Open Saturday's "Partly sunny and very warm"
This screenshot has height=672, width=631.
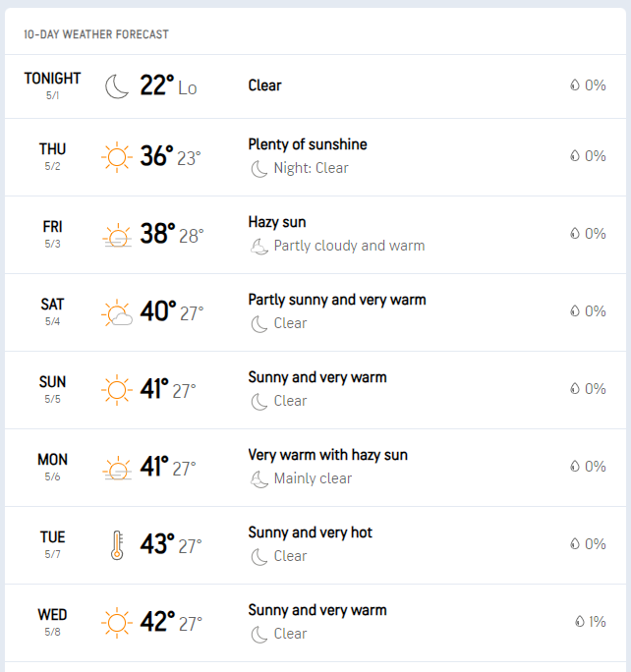pos(337,300)
